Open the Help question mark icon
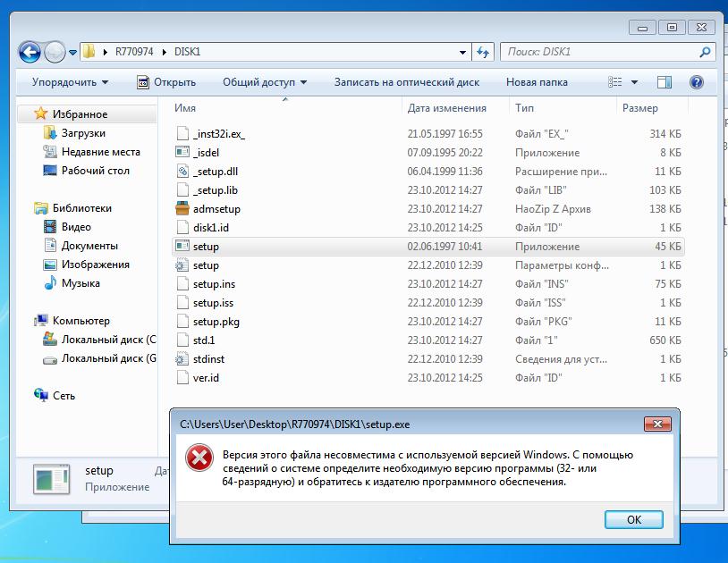Image resolution: width=728 pixels, height=563 pixels. tap(696, 82)
